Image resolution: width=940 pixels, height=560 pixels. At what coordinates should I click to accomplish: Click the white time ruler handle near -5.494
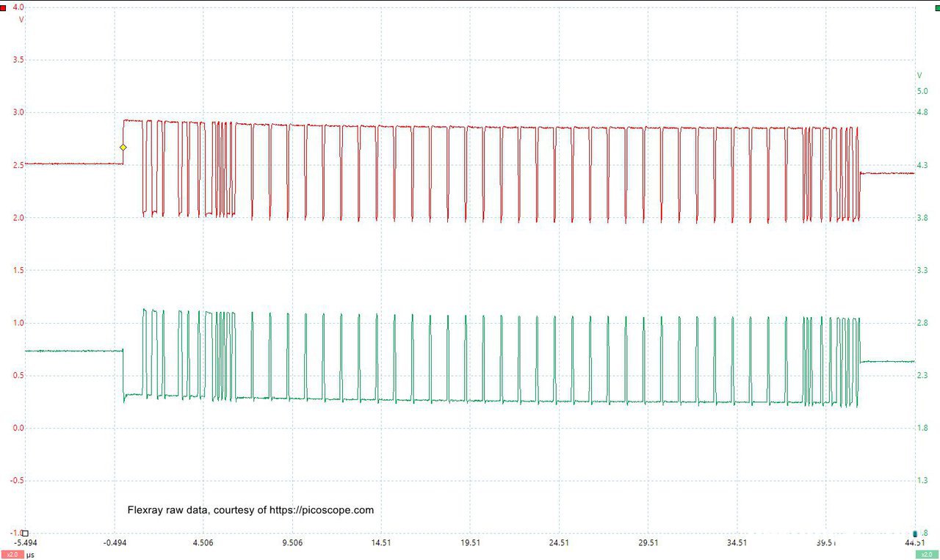(25, 534)
